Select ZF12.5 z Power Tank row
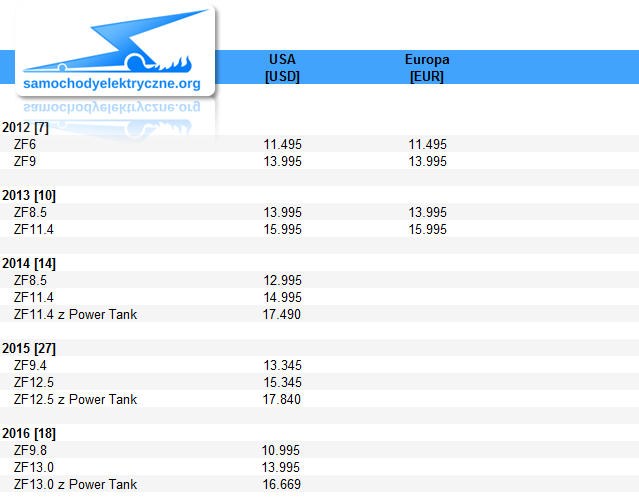Viewport: 639px width, 499px height. (320, 400)
